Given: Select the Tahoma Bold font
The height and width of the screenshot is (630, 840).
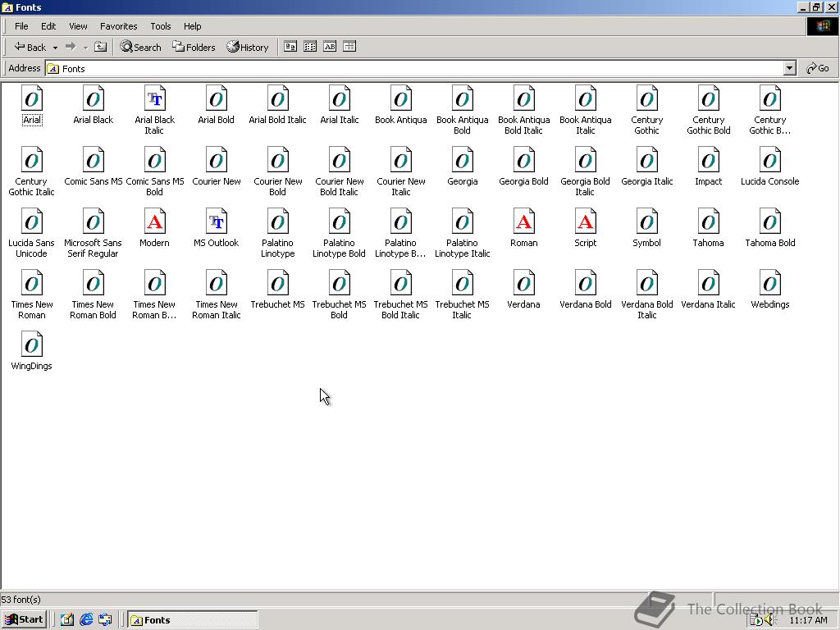Looking at the screenshot, I should pyautogui.click(x=769, y=228).
